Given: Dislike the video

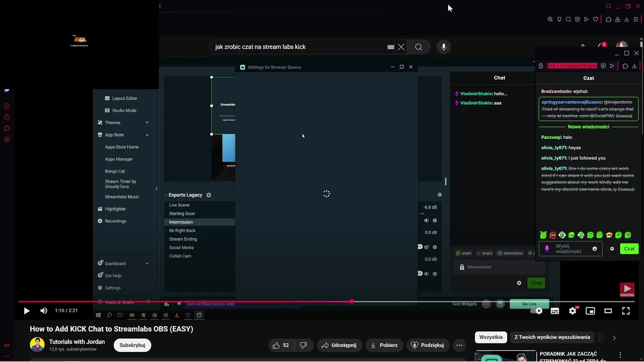Looking at the screenshot, I should click(x=303, y=345).
